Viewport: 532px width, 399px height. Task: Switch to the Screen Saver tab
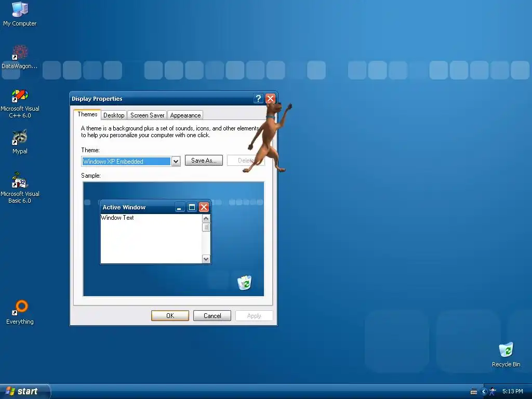click(147, 115)
